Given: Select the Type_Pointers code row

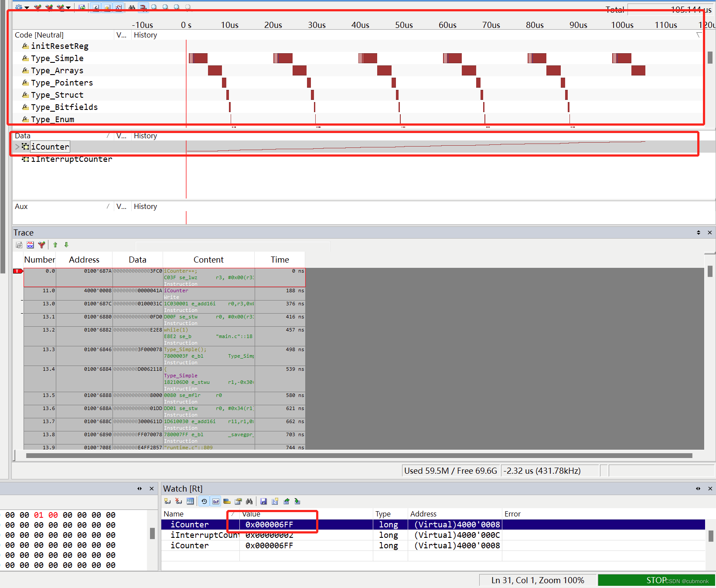Looking at the screenshot, I should (62, 83).
